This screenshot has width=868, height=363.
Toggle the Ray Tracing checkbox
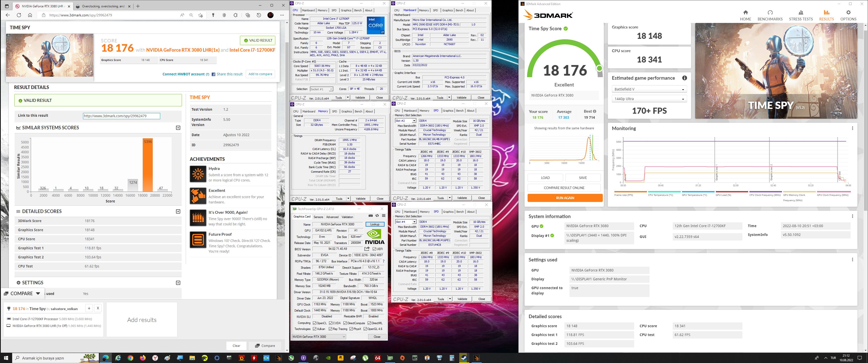coord(331,329)
